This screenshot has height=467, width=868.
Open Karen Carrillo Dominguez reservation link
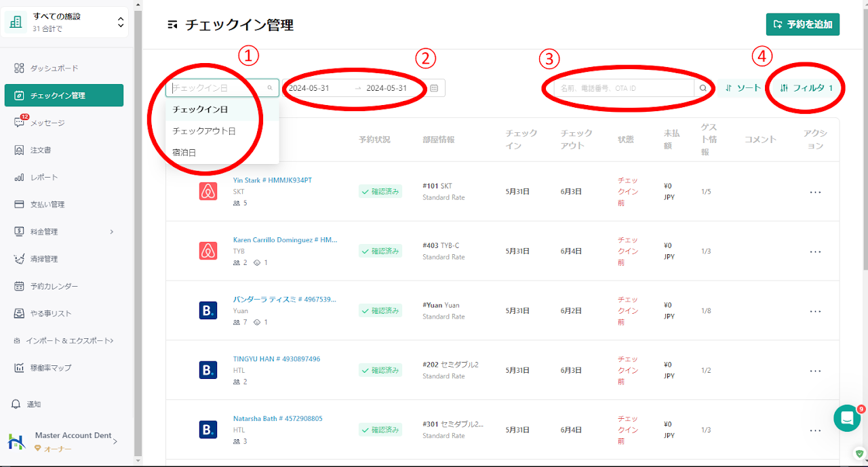pyautogui.click(x=285, y=240)
